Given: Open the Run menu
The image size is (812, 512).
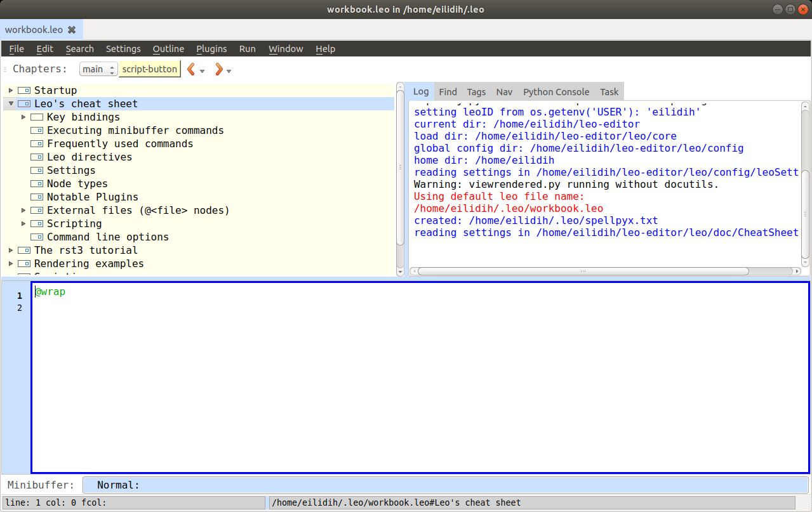Looking at the screenshot, I should pos(248,49).
